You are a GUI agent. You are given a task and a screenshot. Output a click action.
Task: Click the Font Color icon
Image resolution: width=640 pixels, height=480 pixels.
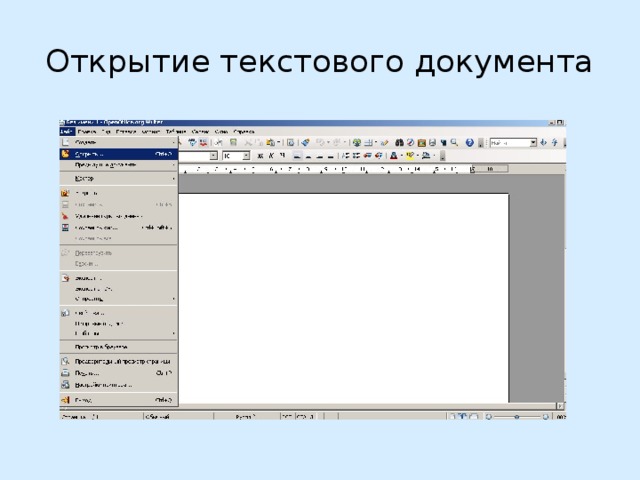393,156
